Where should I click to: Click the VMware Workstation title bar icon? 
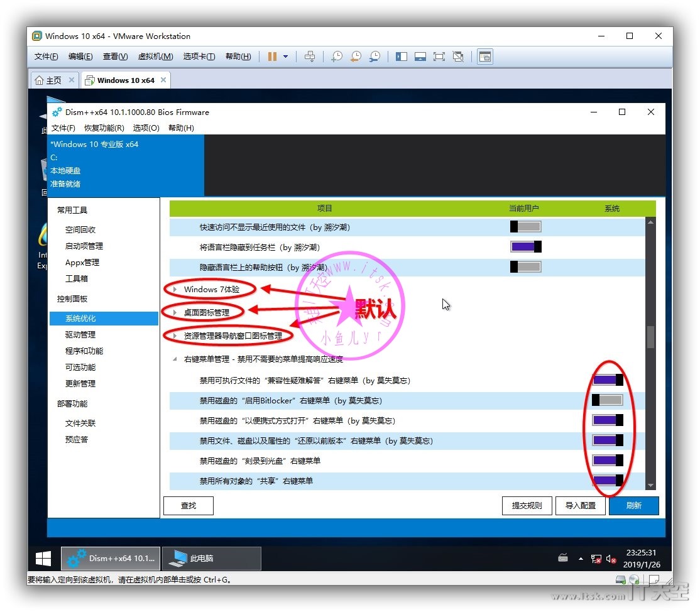tap(38, 36)
